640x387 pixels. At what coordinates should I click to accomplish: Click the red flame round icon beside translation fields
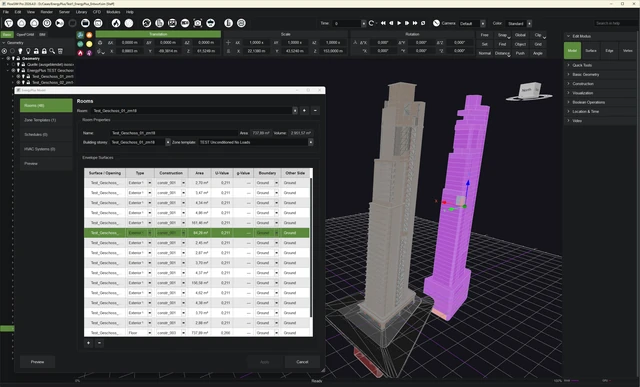click(80, 53)
